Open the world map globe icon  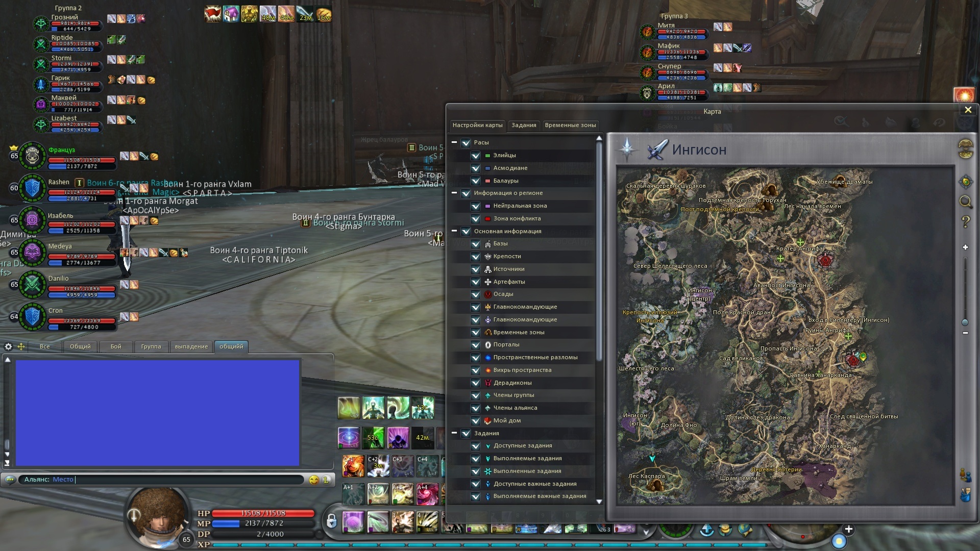click(x=965, y=148)
